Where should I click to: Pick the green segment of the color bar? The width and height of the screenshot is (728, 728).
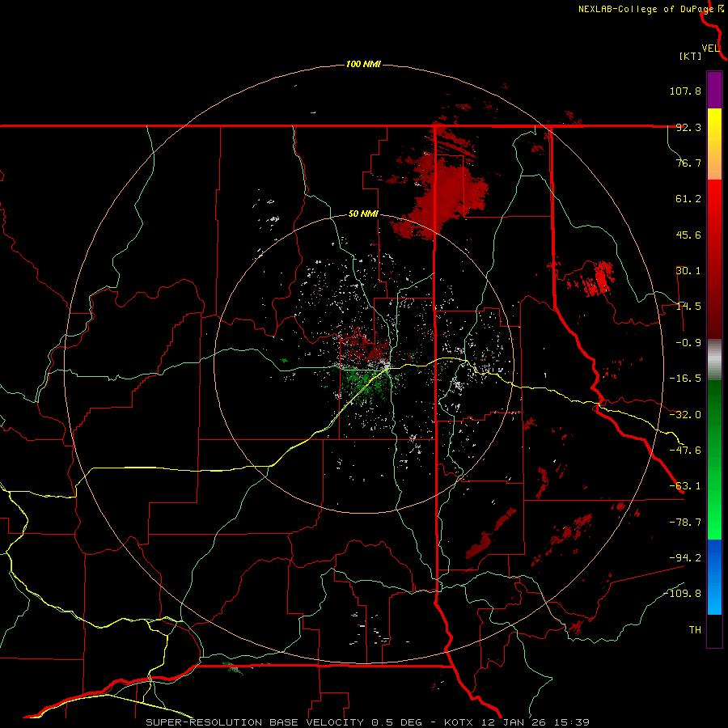714,459
